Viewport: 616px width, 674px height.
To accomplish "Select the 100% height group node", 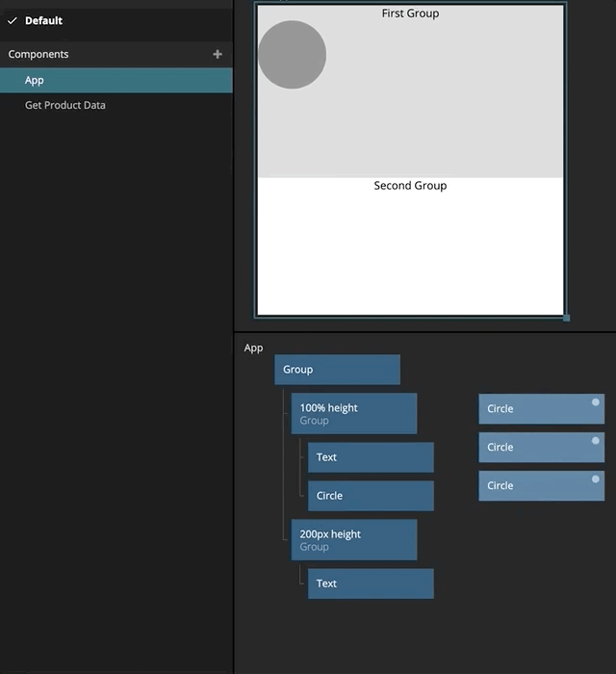I will point(353,413).
